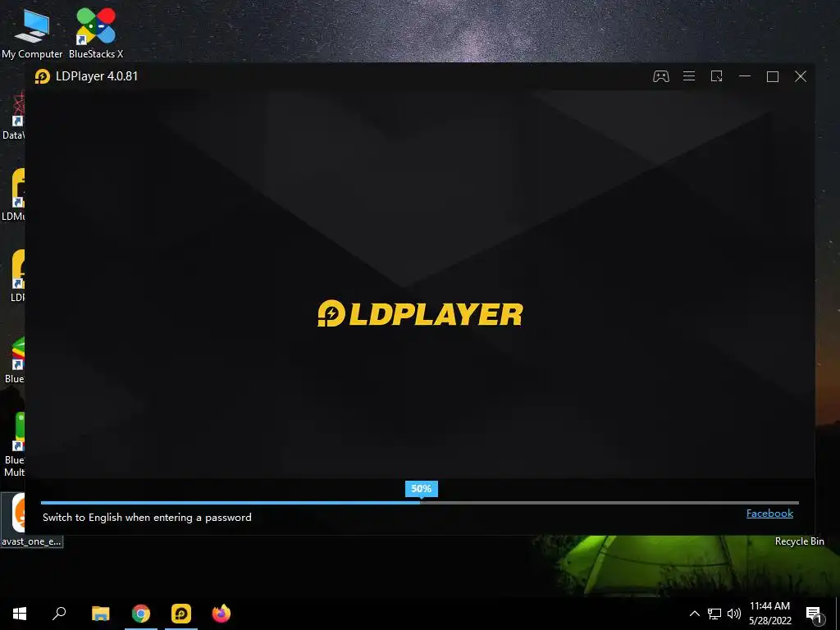
Task: Select the BlueStacks X desktop shortcut
Action: pos(96,33)
